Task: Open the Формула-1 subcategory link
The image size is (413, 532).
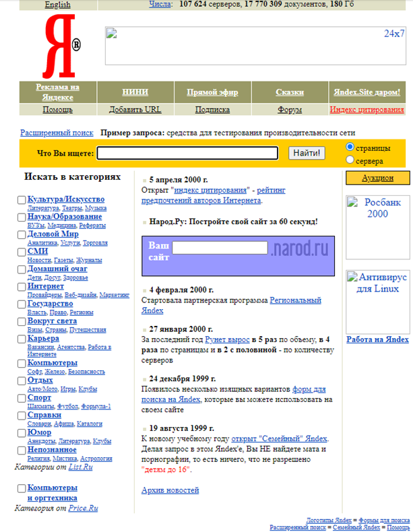Action: coord(96,406)
